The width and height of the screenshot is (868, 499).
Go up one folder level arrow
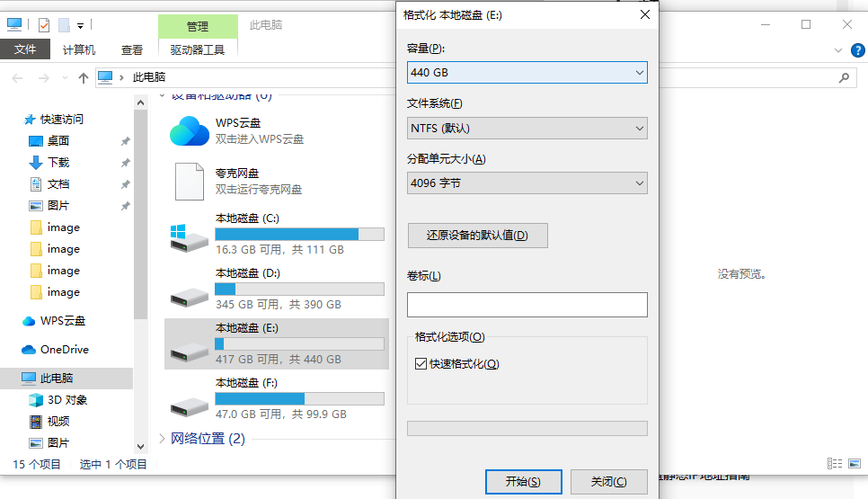click(x=83, y=77)
